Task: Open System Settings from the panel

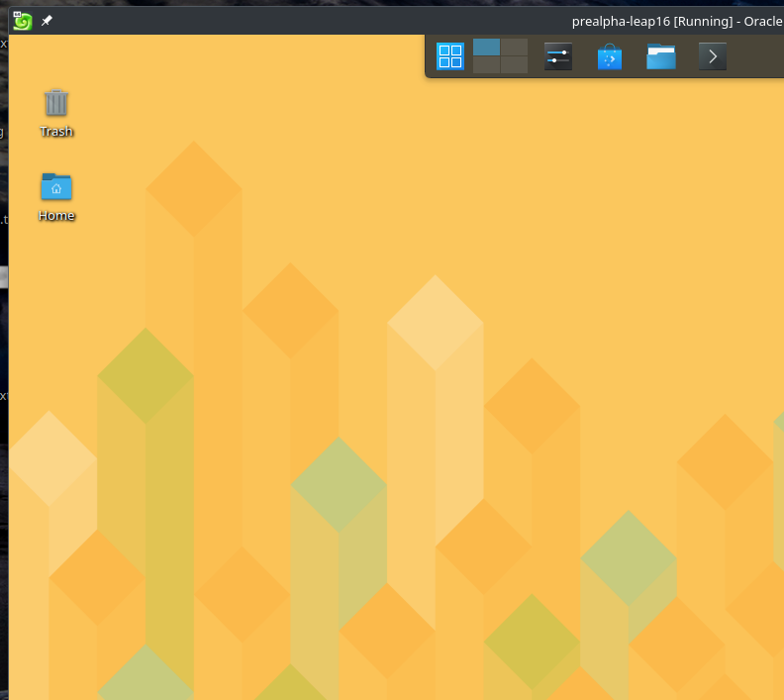Action: pos(558,57)
